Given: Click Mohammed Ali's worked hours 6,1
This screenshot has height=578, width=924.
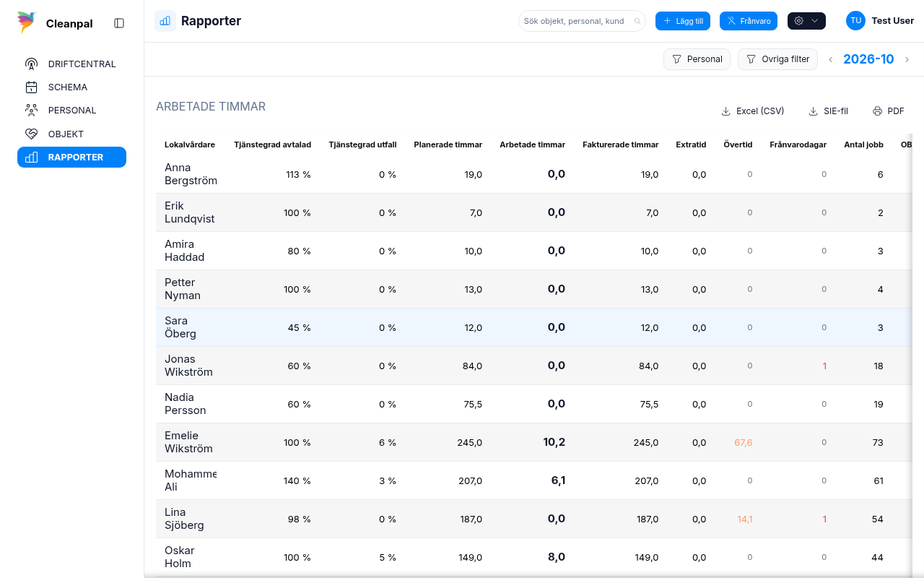Looking at the screenshot, I should [558, 480].
